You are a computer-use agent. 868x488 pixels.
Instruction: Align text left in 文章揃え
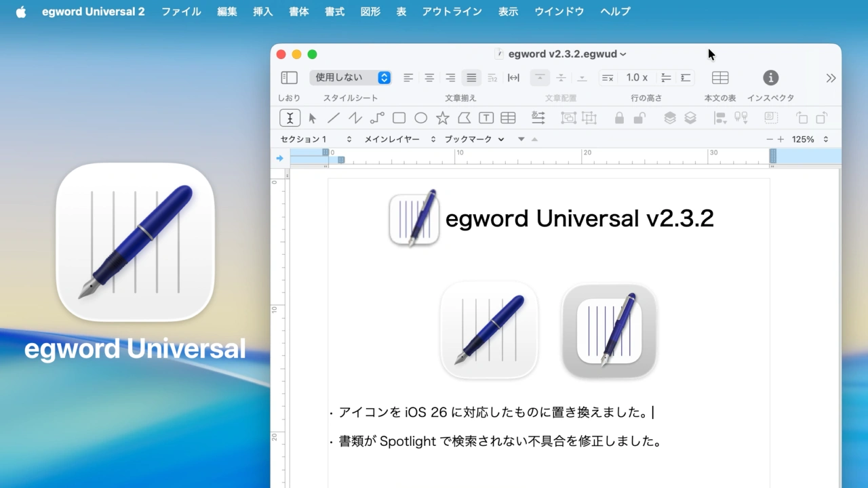[408, 78]
